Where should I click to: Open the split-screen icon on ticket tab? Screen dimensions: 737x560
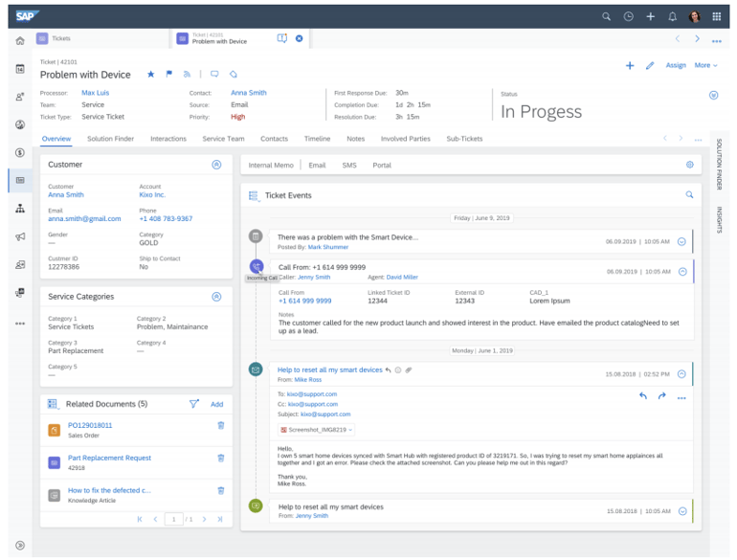coord(282,38)
